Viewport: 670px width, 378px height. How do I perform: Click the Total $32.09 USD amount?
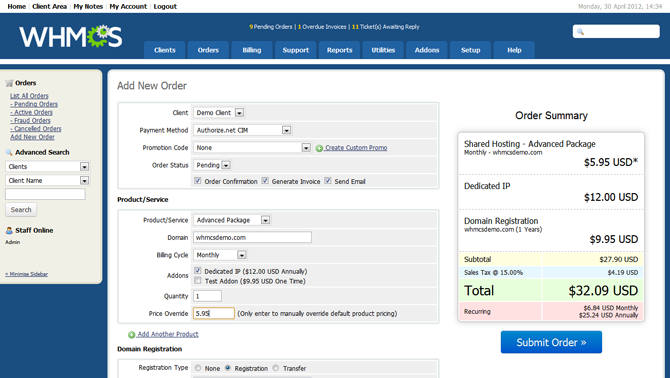pos(603,291)
